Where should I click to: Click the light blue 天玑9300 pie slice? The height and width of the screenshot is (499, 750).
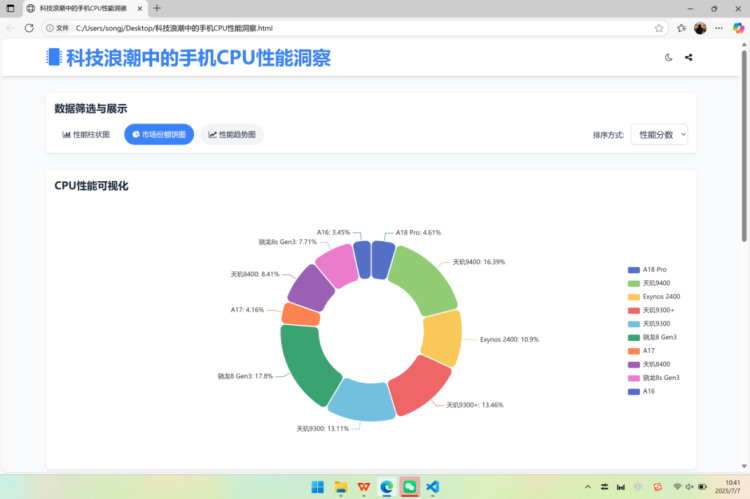coord(362,401)
